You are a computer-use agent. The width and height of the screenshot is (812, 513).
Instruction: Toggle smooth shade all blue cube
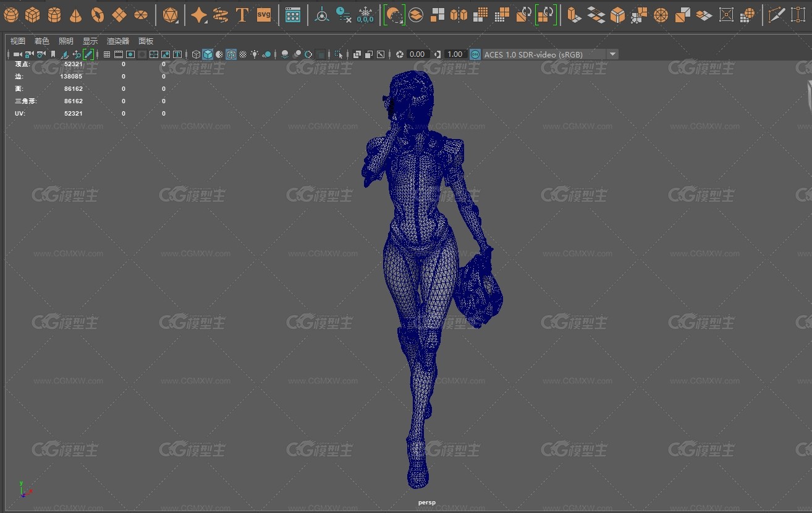click(208, 54)
